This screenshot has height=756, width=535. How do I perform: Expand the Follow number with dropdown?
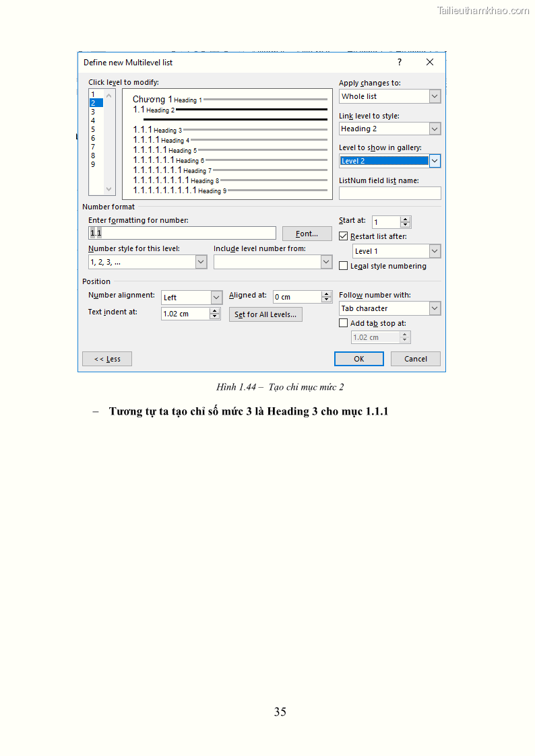(435, 308)
